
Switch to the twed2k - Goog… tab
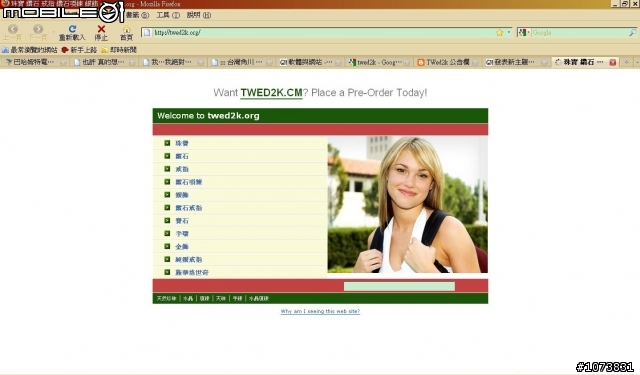tap(378, 62)
